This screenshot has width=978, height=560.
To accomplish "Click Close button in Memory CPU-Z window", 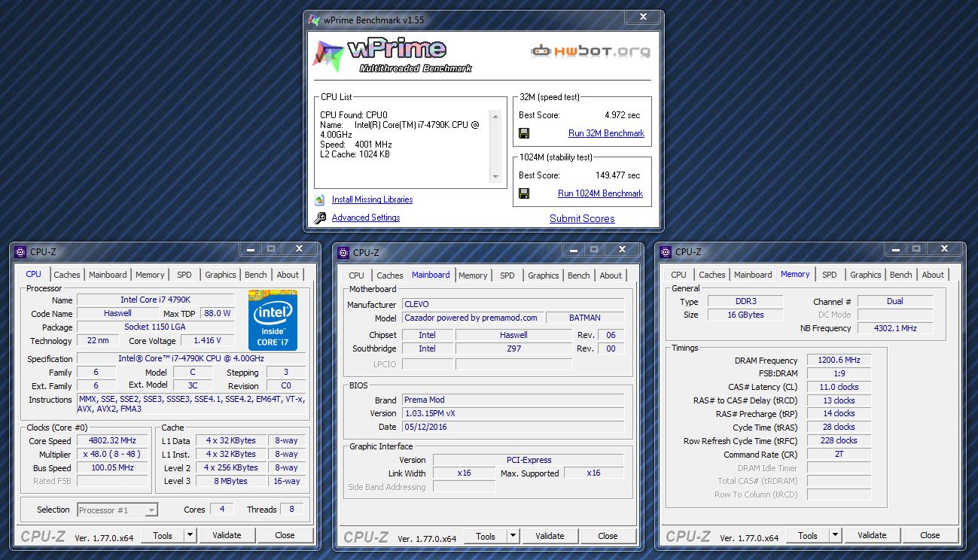I will click(x=930, y=535).
